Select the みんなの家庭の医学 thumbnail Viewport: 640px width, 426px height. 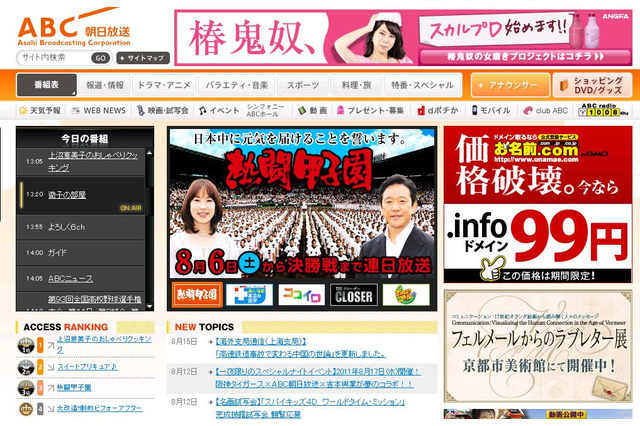249,295
